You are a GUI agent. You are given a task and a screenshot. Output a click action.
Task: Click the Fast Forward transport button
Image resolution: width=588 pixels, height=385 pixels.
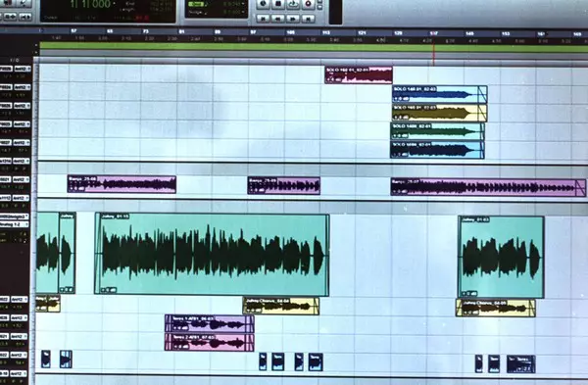293,18
